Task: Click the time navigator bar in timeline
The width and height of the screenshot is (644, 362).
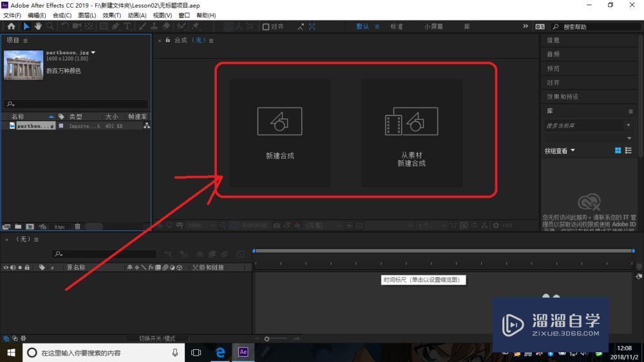Action: pyautogui.click(x=444, y=250)
